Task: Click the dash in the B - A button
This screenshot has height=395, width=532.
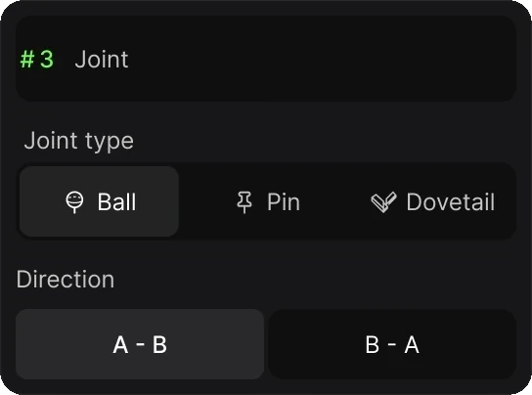Action: click(391, 344)
